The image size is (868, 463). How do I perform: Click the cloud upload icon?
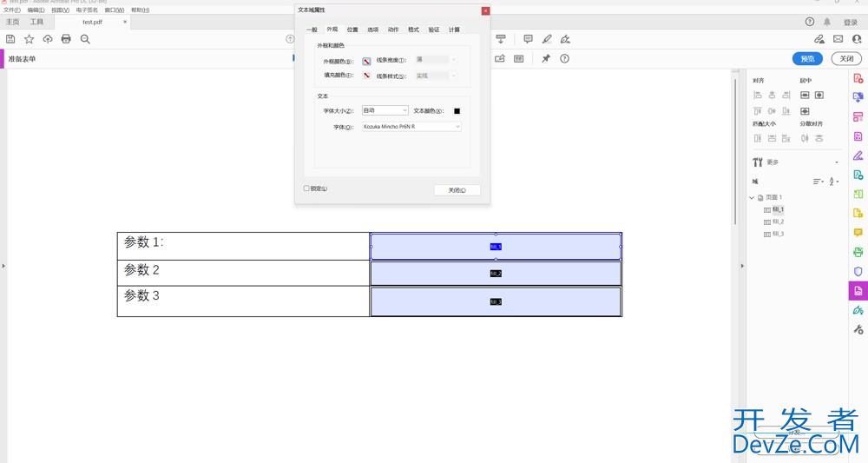coord(48,39)
